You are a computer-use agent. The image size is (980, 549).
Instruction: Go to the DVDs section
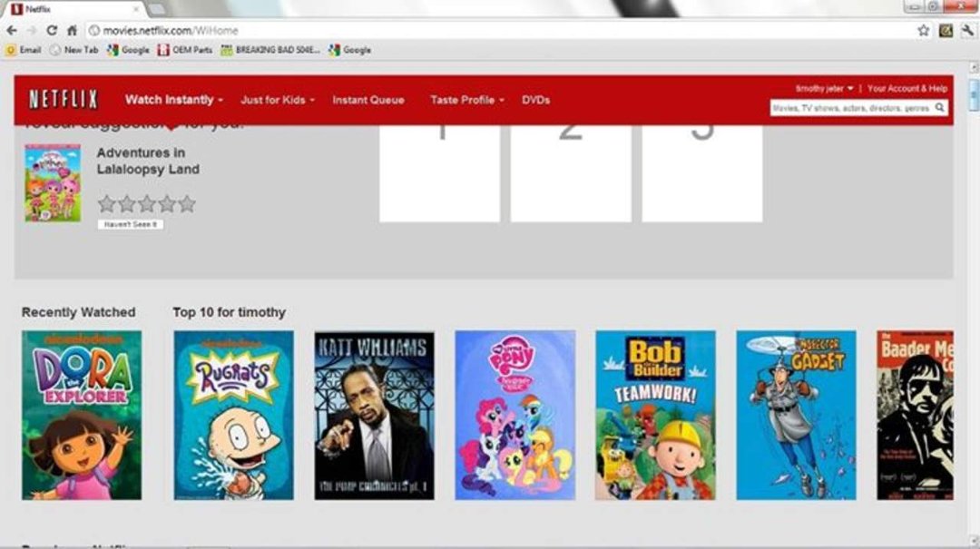(x=535, y=100)
